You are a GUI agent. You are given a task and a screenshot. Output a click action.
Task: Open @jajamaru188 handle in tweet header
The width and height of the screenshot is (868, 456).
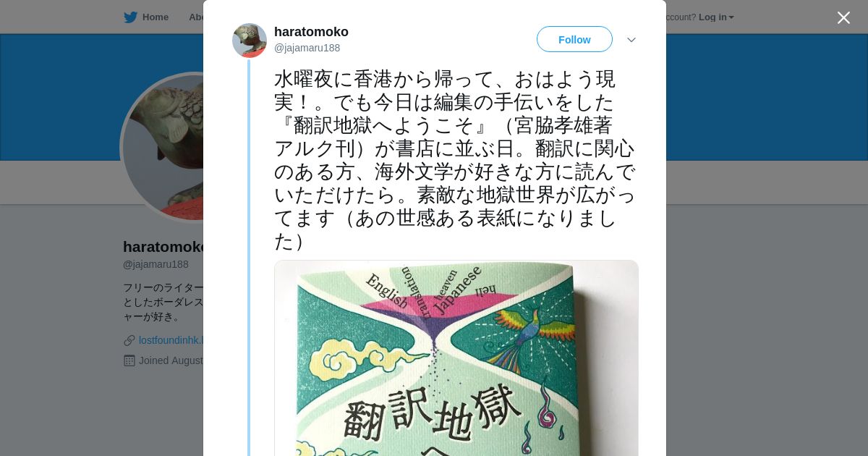pos(307,48)
